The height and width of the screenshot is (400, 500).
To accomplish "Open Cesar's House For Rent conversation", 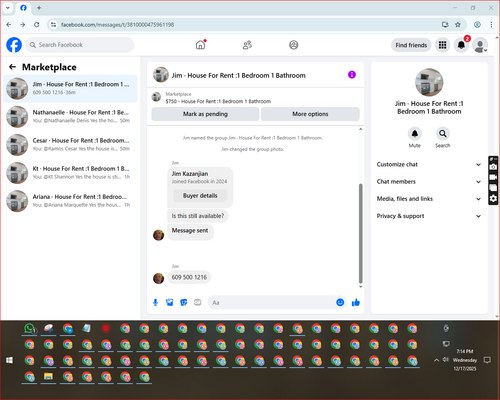I will (70, 145).
